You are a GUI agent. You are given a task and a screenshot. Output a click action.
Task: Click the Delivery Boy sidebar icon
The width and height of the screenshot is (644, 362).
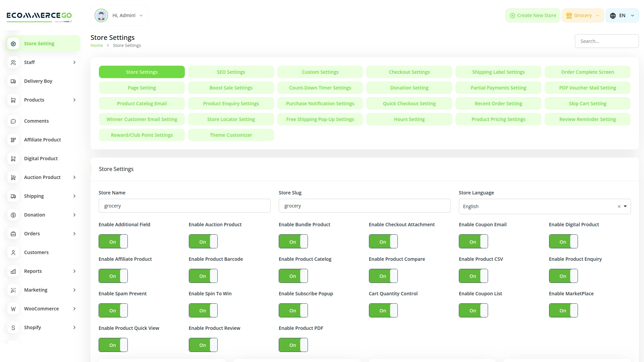pos(13,81)
